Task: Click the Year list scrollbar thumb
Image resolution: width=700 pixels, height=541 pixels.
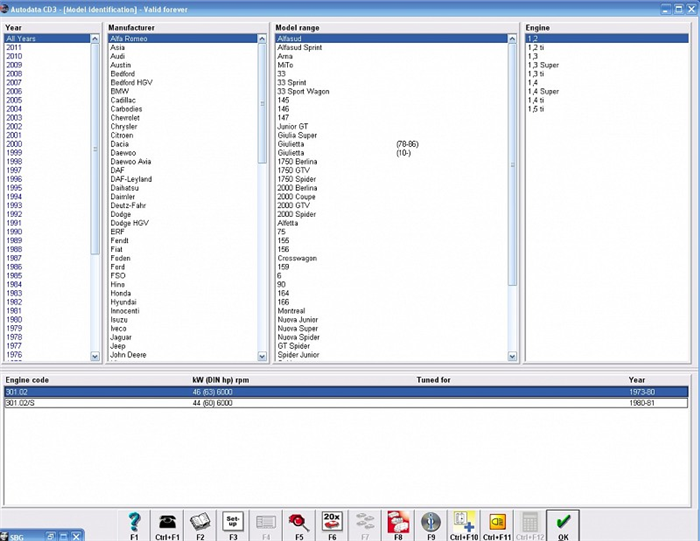Action: tap(95, 149)
